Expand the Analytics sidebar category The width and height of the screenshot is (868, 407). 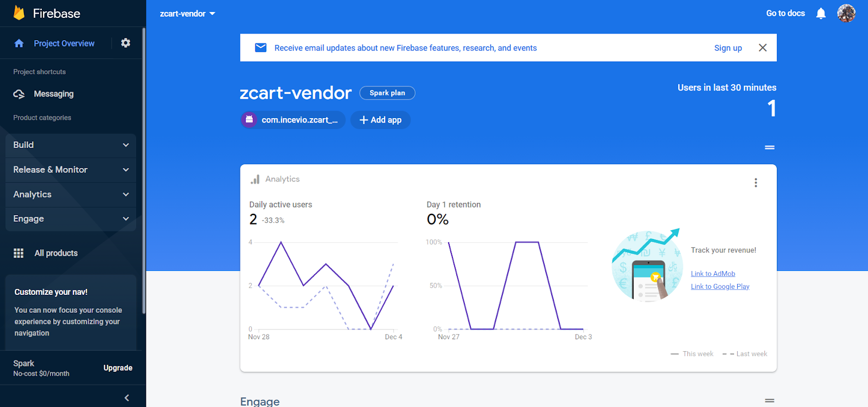pyautogui.click(x=71, y=195)
